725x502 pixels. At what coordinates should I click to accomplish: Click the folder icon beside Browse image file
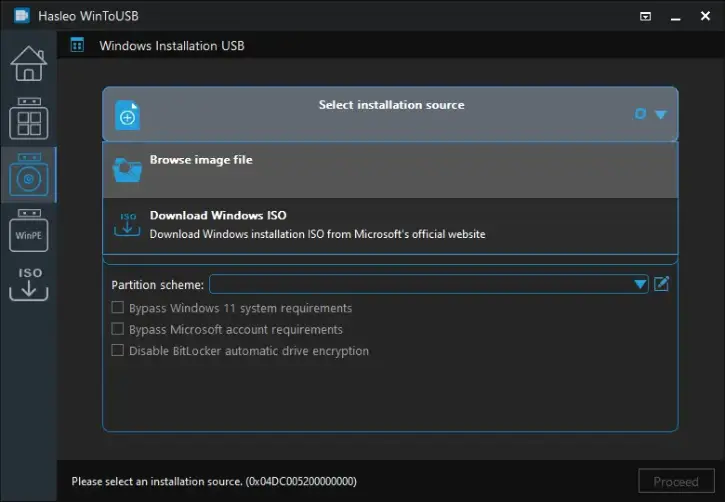pos(127,170)
